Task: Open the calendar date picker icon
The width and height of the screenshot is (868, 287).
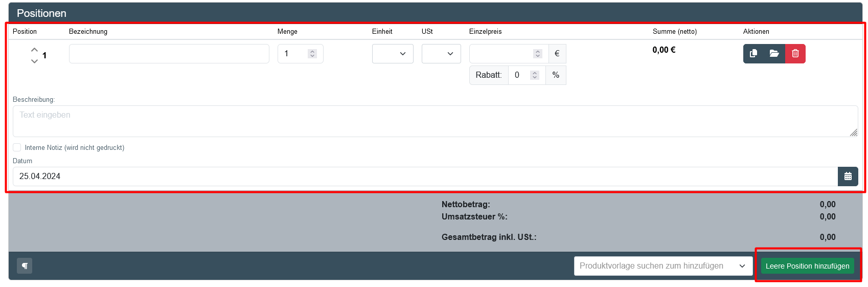Action: [x=848, y=176]
